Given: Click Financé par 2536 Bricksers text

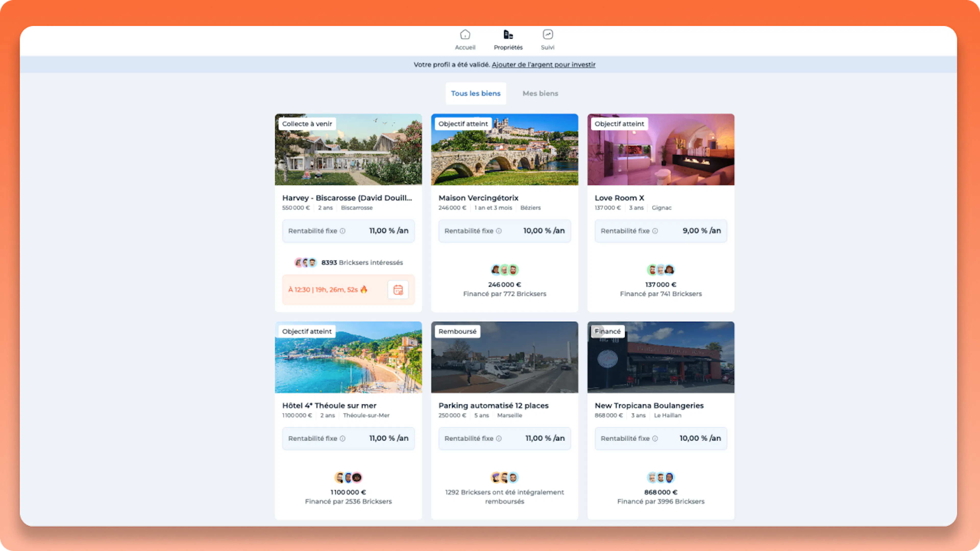Looking at the screenshot, I should pos(348,502).
